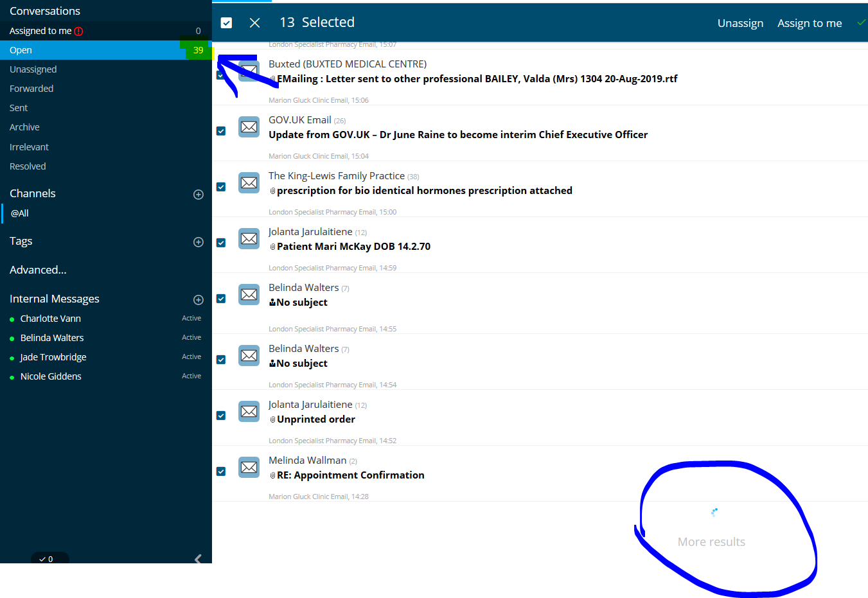Toggle the select-all checkbox in header
Image resolution: width=868 pixels, height=598 pixels.
226,23
